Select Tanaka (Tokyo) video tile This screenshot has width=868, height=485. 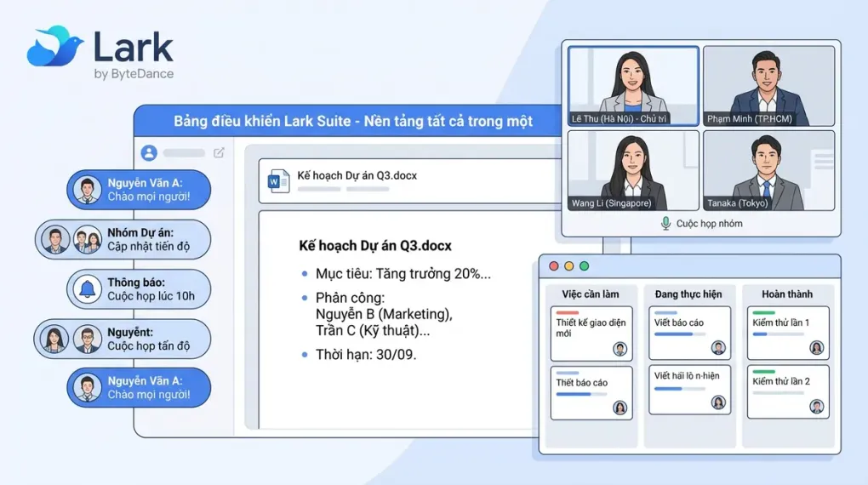pos(769,170)
